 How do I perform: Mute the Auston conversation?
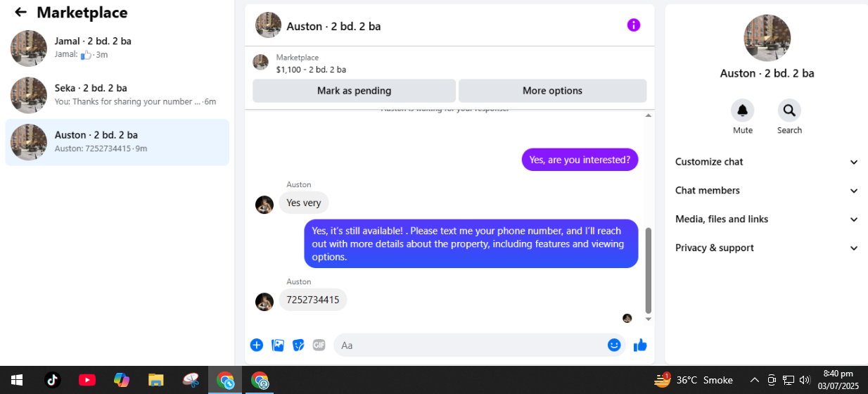pyautogui.click(x=743, y=110)
